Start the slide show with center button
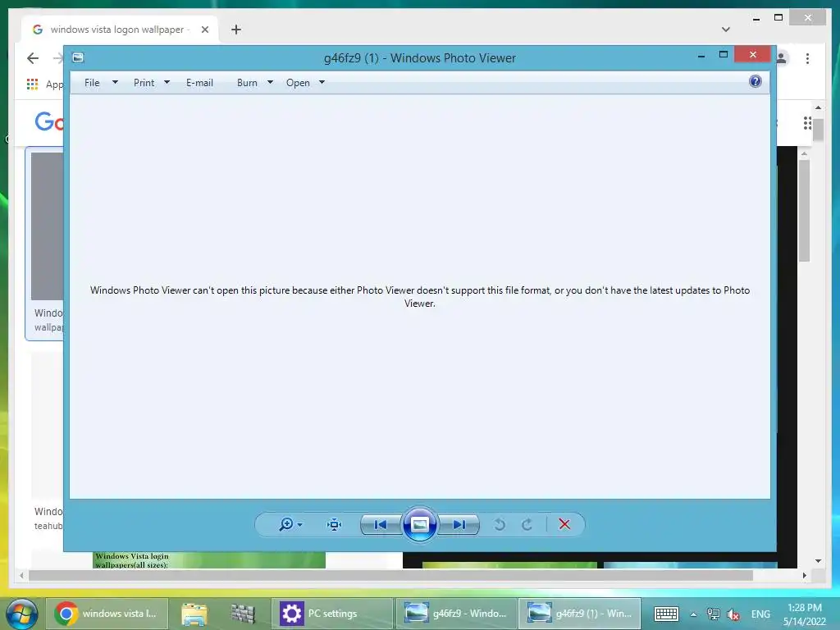The height and width of the screenshot is (630, 840). tap(419, 524)
